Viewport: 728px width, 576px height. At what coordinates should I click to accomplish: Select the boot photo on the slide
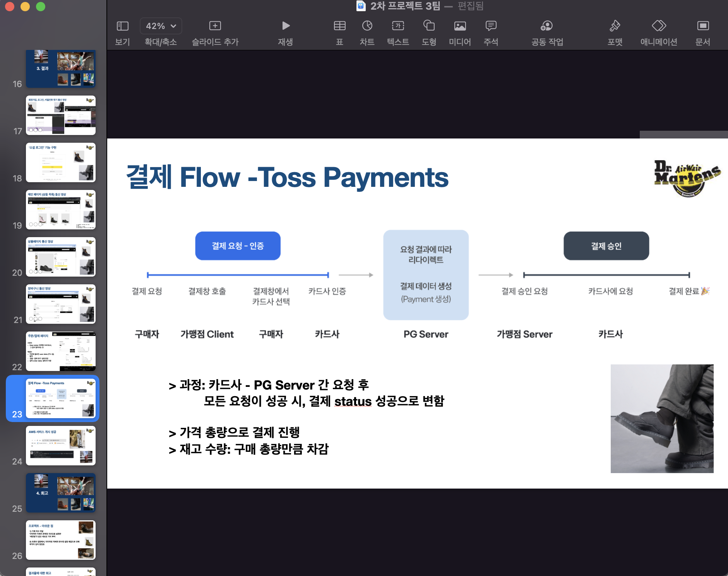coord(662,419)
